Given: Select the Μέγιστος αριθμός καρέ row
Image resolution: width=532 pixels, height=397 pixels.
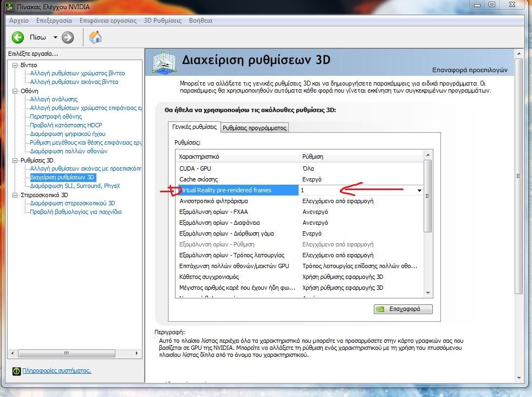Looking at the screenshot, I should coord(299,288).
